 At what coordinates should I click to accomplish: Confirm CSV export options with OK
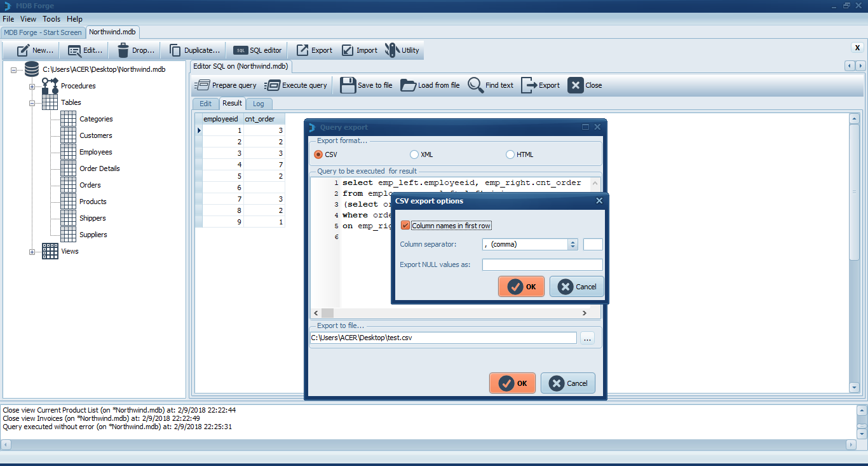click(521, 287)
